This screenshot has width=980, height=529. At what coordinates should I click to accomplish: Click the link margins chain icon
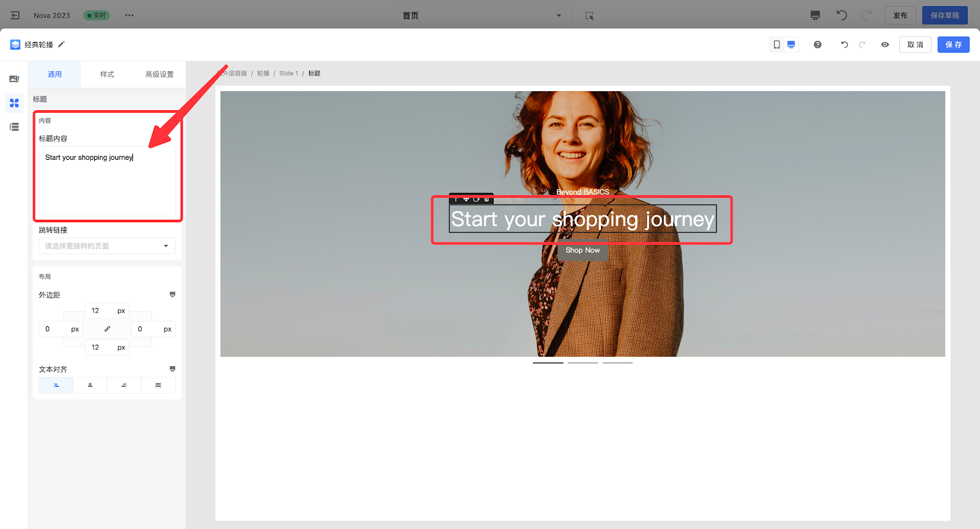pyautogui.click(x=107, y=329)
